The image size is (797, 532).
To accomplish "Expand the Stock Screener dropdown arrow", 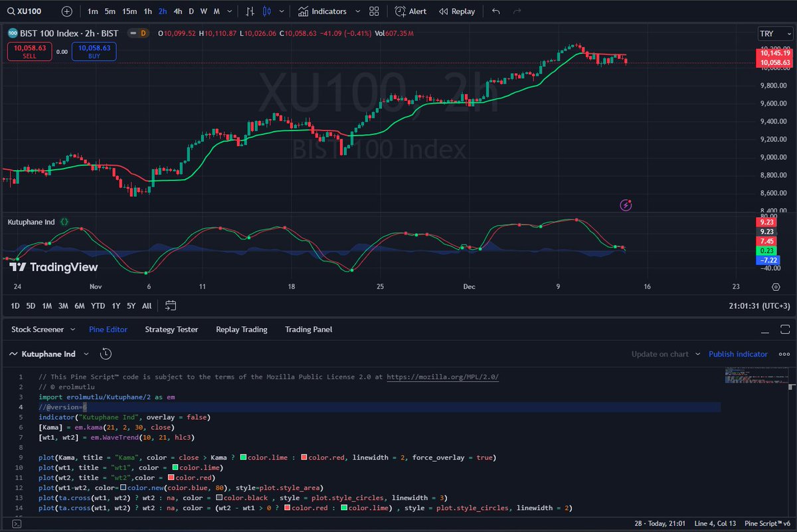I will [72, 329].
